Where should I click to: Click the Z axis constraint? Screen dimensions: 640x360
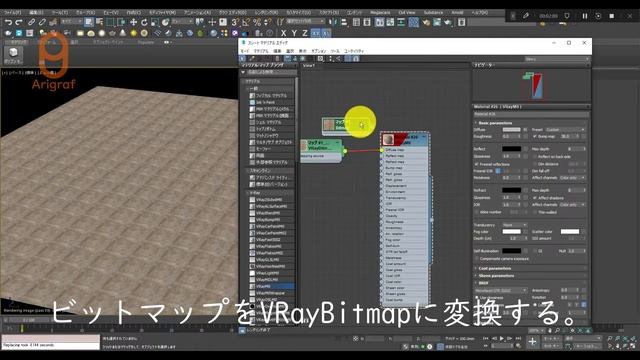[304, 33]
